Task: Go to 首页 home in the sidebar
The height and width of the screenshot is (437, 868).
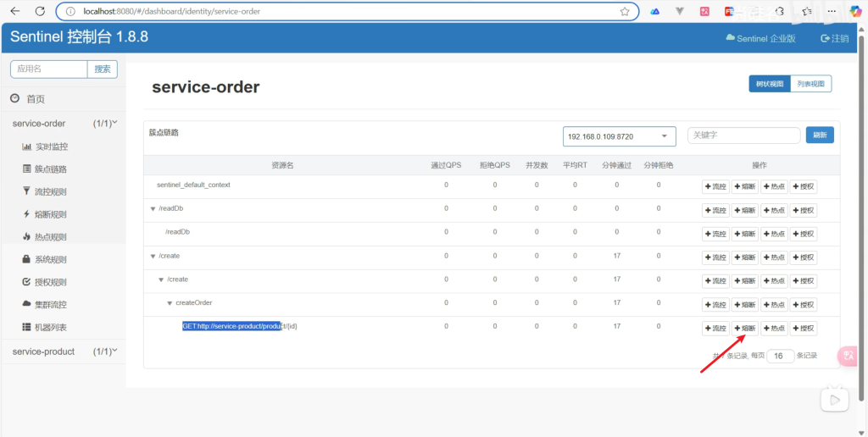Action: [x=35, y=99]
